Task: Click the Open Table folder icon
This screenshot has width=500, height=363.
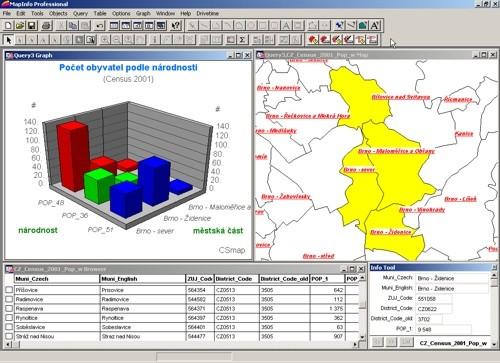Action: [x=20, y=26]
